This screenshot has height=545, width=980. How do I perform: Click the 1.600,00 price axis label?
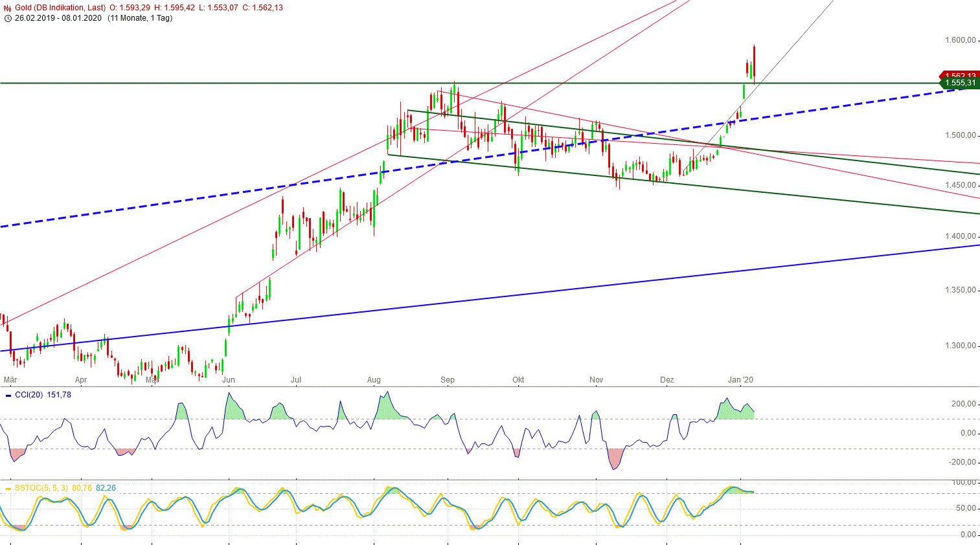click(961, 40)
